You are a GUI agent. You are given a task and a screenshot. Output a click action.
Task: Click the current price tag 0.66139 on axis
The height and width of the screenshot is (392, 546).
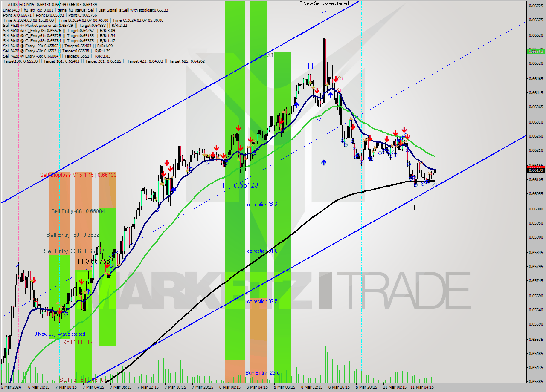[536, 170]
